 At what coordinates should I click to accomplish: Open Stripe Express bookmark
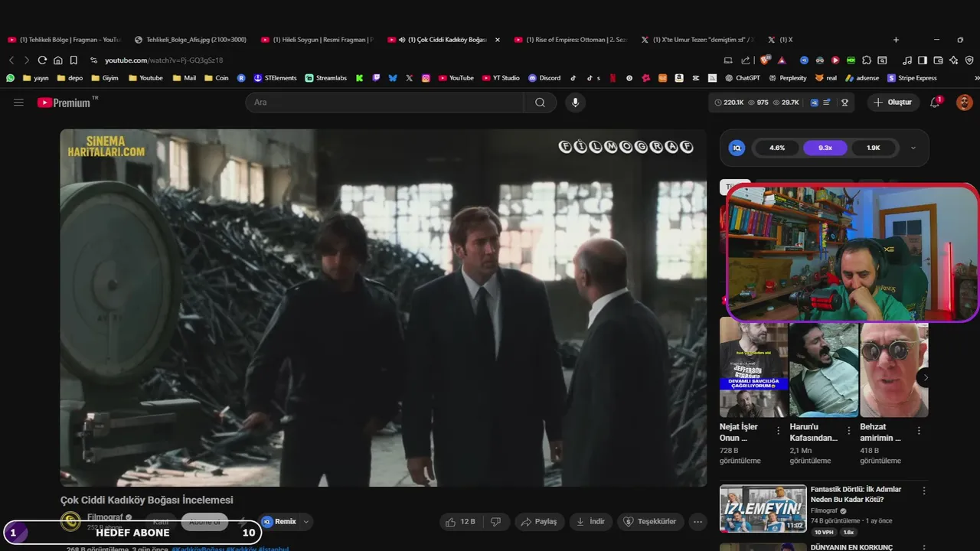[912, 78]
